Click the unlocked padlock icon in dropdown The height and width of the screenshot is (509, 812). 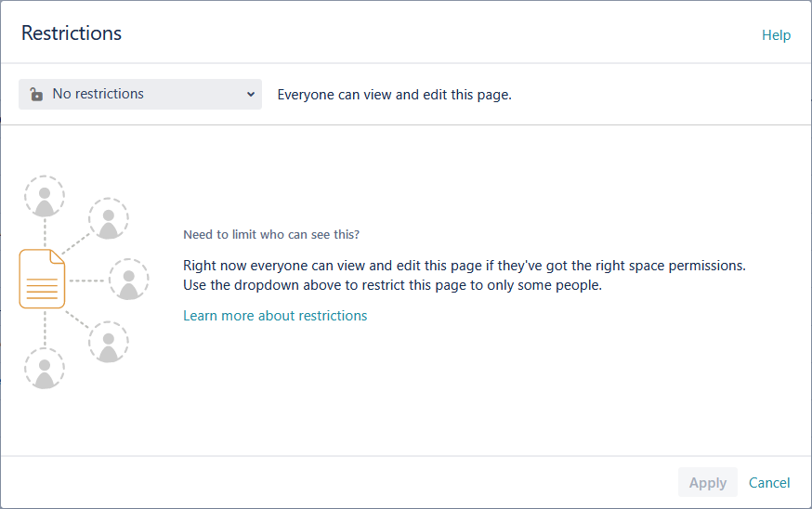click(x=36, y=94)
